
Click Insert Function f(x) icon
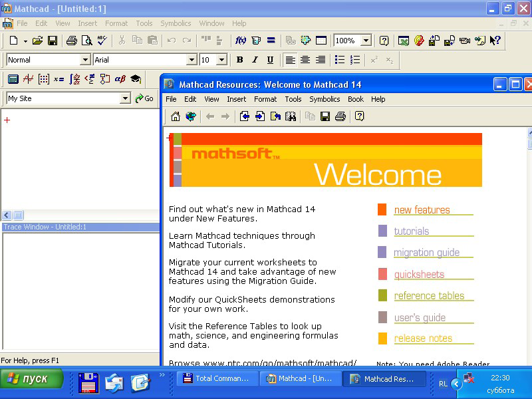pyautogui.click(x=241, y=41)
